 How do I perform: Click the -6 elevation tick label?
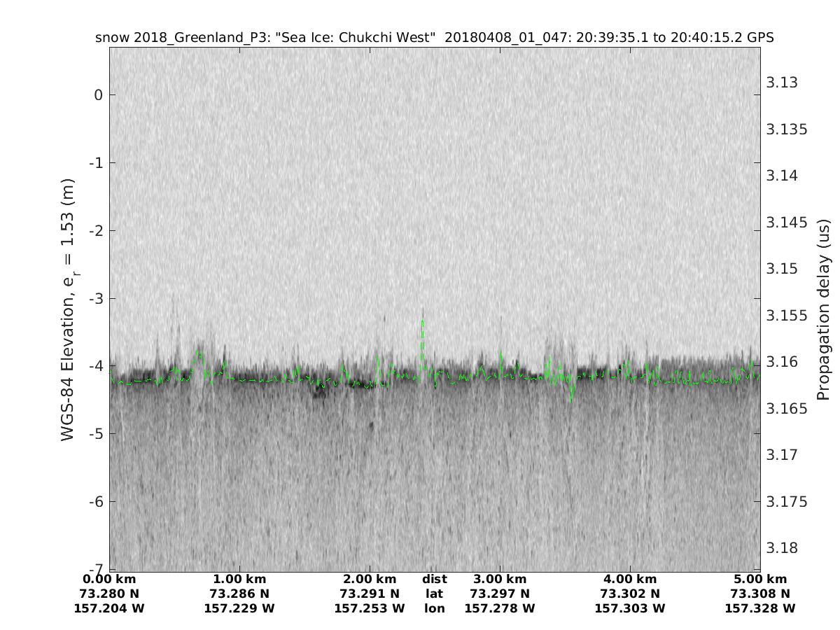(x=97, y=502)
